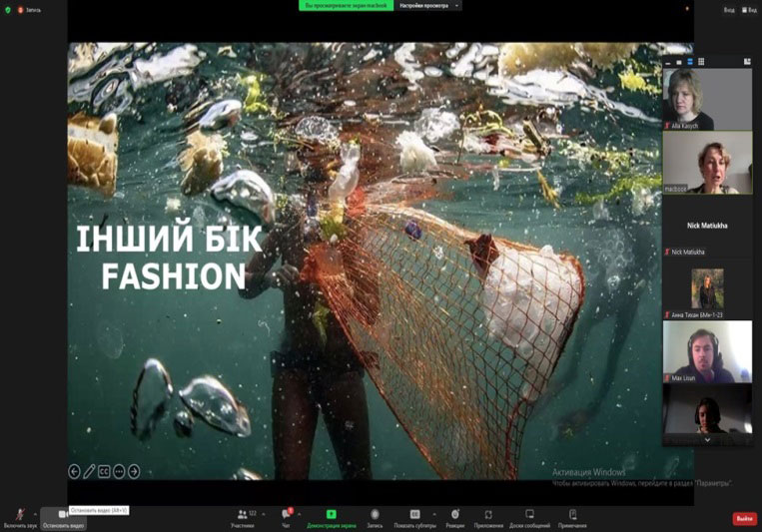
Task: Unmute the microphone with Включить звук
Action: pos(20,519)
